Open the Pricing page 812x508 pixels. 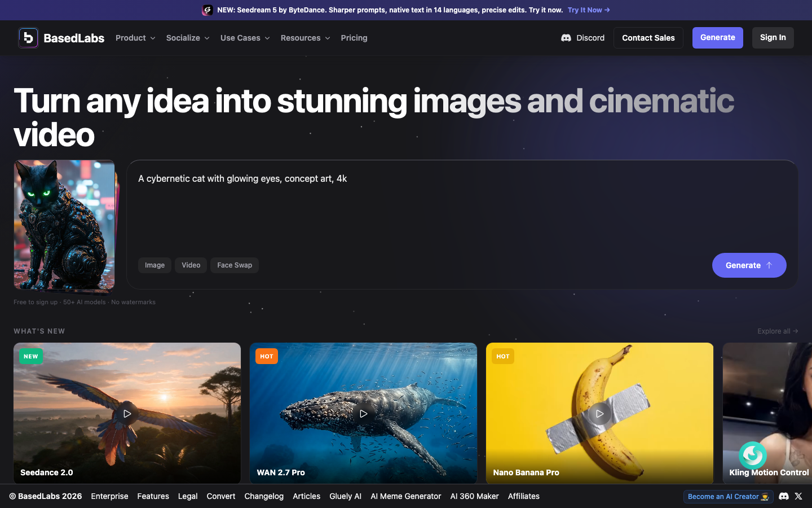pos(354,38)
